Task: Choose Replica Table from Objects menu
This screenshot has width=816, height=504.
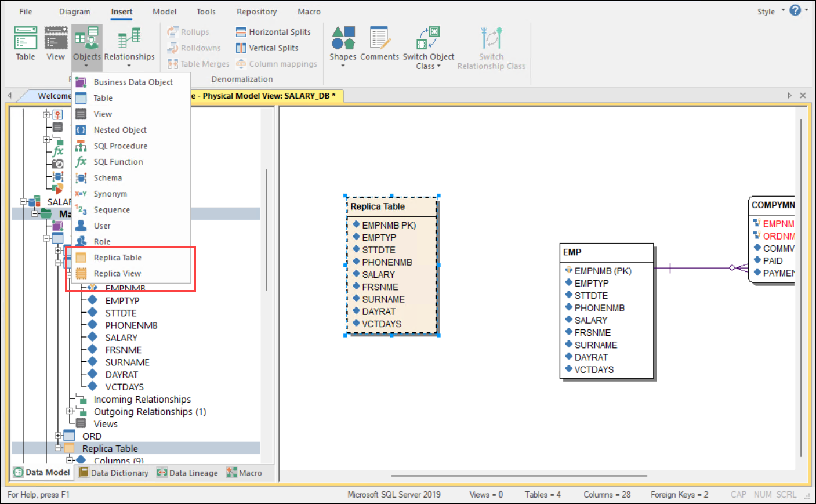Action: 118,258
